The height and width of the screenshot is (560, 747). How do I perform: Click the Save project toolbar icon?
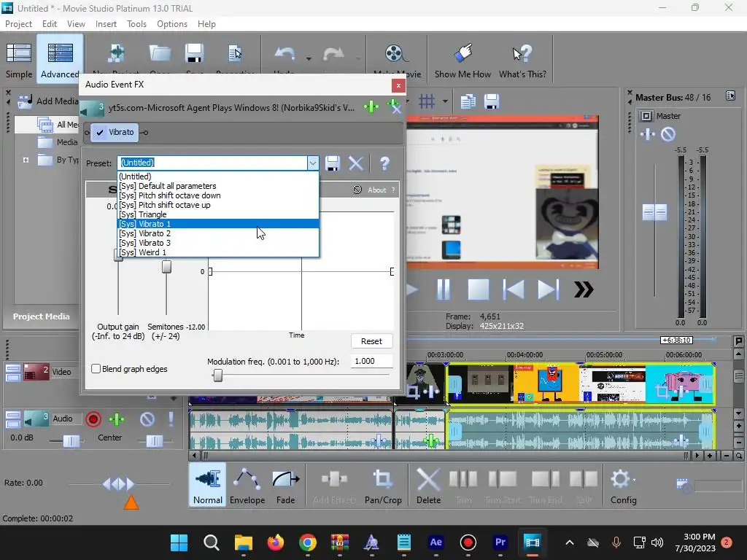tap(194, 53)
